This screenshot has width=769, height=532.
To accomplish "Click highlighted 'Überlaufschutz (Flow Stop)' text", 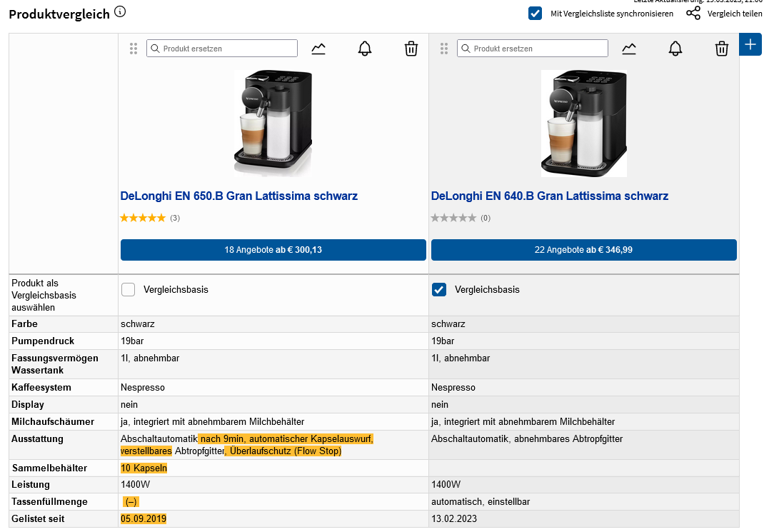I will coord(286,451).
